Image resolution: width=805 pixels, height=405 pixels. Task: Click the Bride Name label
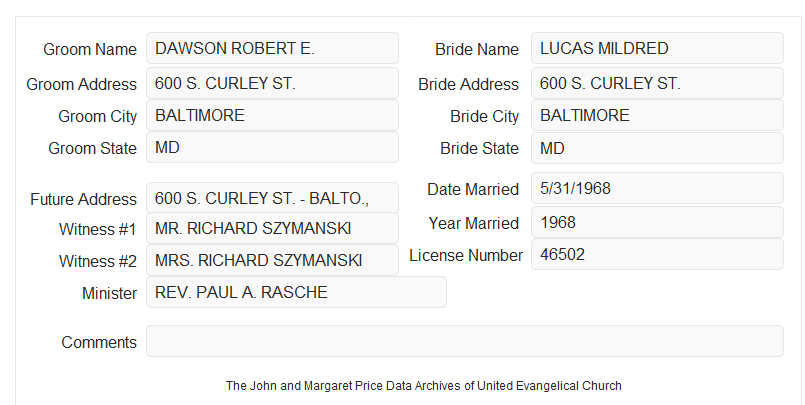(x=477, y=49)
